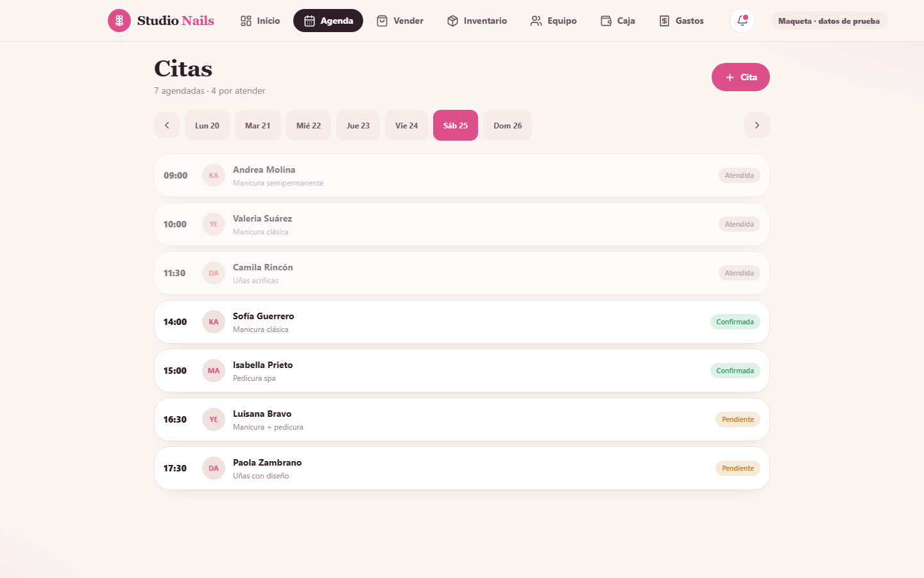Click Confirmada status on Isabella Prieto
924x578 pixels.
coord(735,371)
